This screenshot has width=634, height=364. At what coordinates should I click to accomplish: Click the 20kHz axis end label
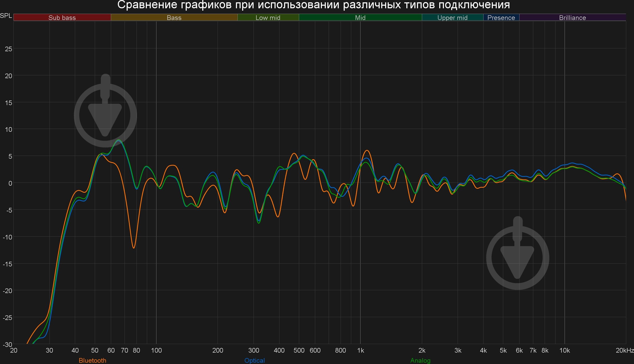(625, 351)
